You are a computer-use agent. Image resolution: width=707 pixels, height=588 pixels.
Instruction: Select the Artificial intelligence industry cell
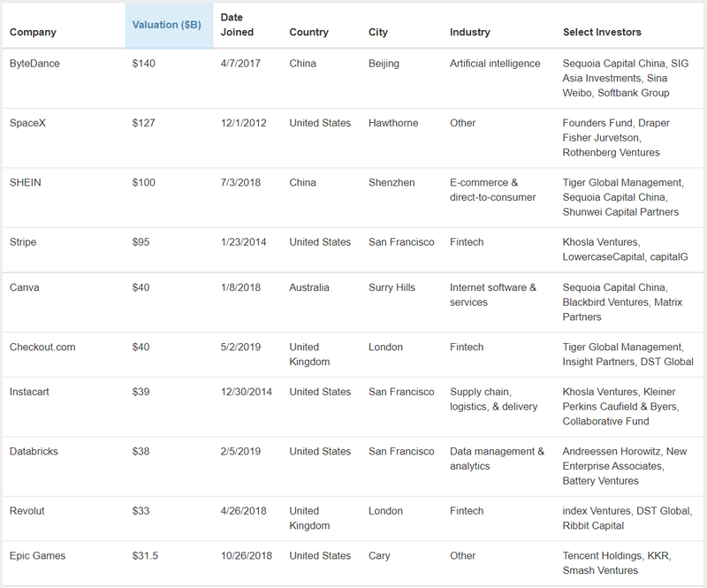tap(495, 64)
